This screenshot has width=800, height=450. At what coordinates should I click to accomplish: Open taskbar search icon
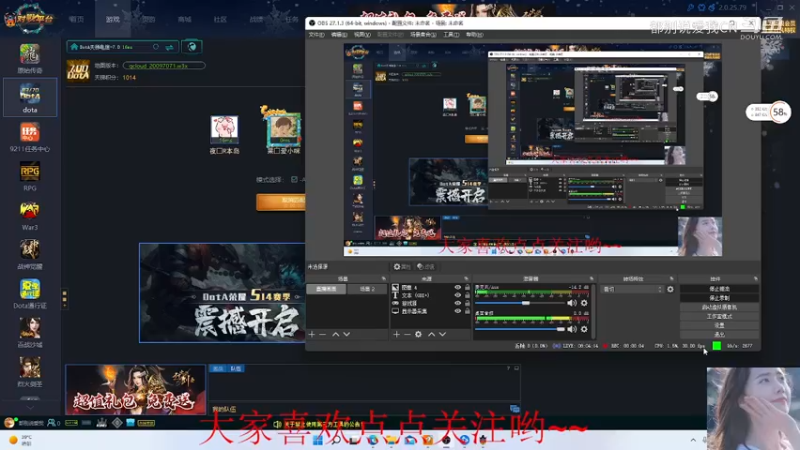click(336, 440)
